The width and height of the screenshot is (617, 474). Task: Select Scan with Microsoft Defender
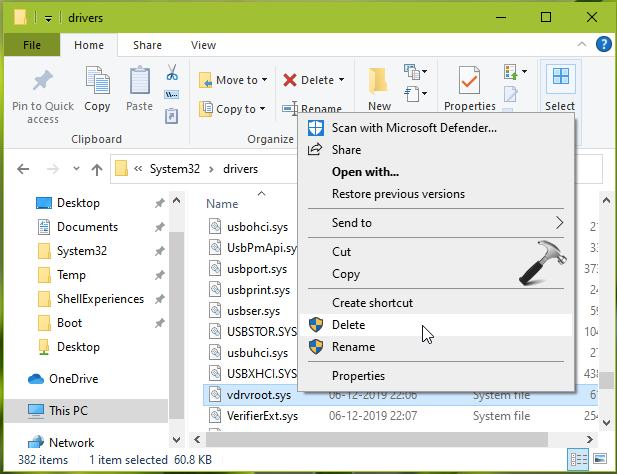click(413, 128)
